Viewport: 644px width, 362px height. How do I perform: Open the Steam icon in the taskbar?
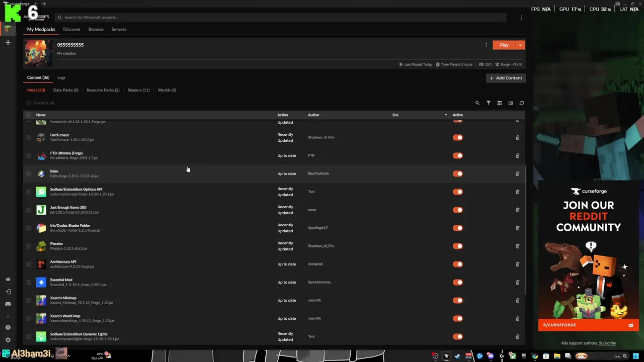click(457, 356)
